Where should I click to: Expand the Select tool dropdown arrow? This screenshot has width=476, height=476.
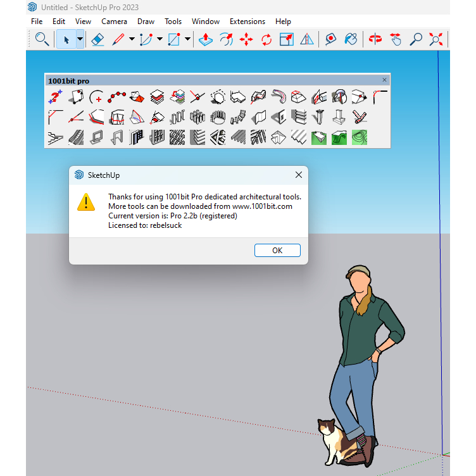[x=80, y=39]
